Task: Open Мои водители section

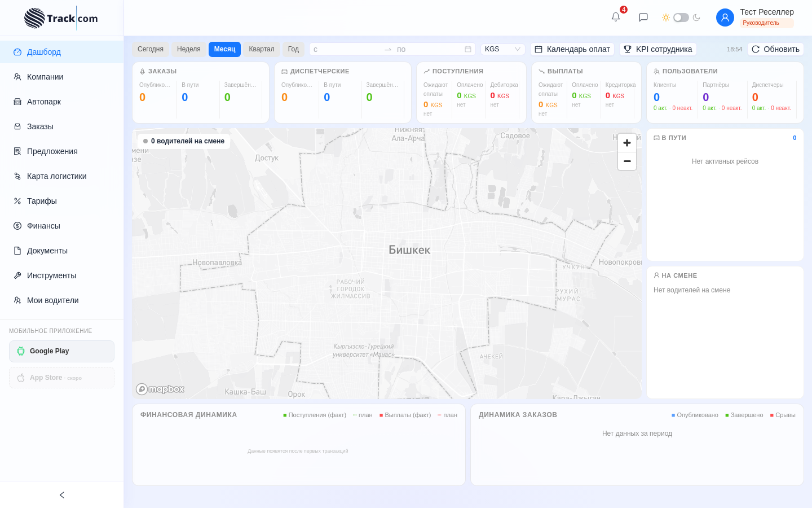Action: (x=61, y=300)
